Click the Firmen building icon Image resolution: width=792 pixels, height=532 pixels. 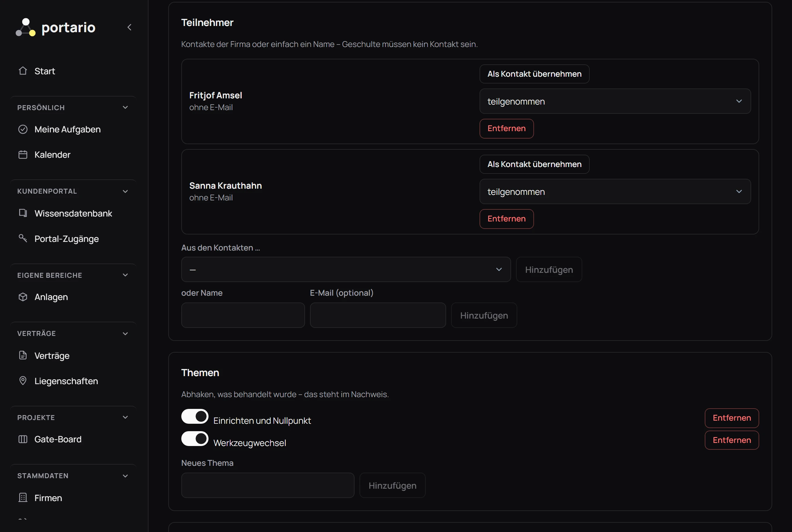(x=23, y=497)
